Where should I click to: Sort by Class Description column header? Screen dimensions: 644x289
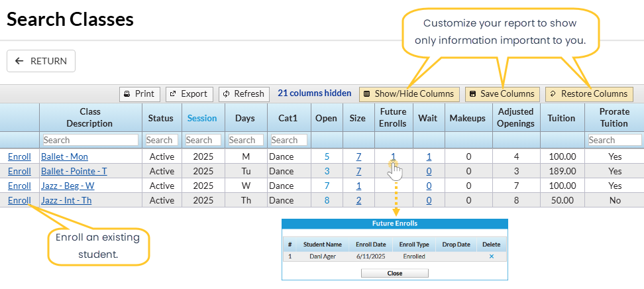click(89, 117)
